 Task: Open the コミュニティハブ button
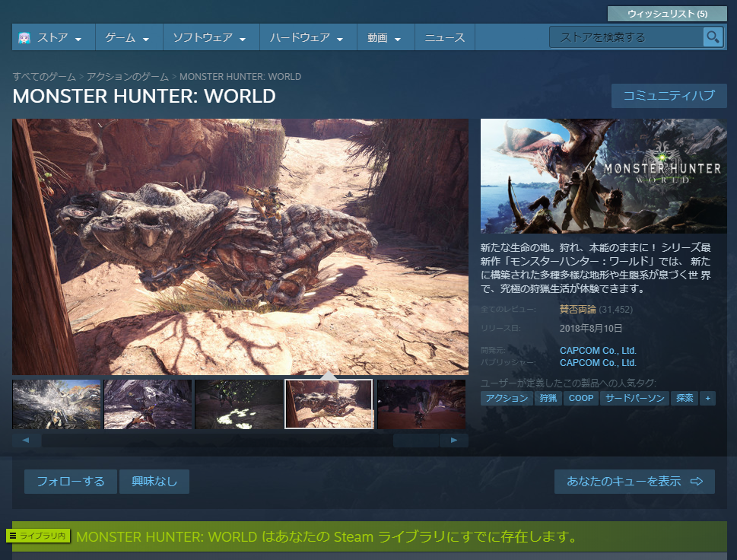tap(669, 95)
